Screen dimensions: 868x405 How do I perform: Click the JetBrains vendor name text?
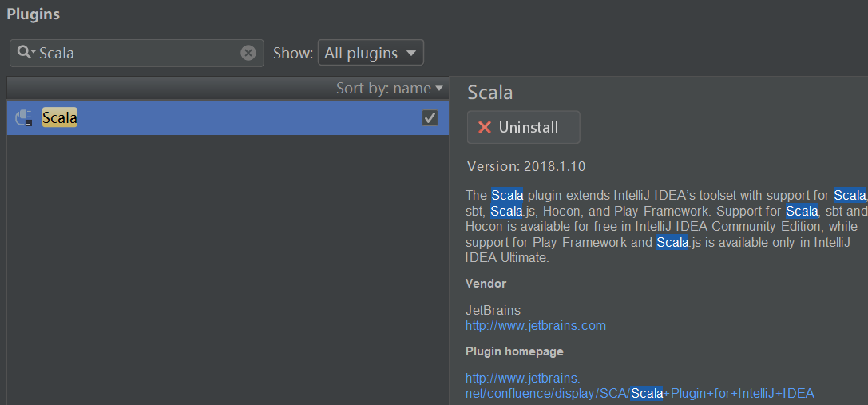(x=493, y=310)
